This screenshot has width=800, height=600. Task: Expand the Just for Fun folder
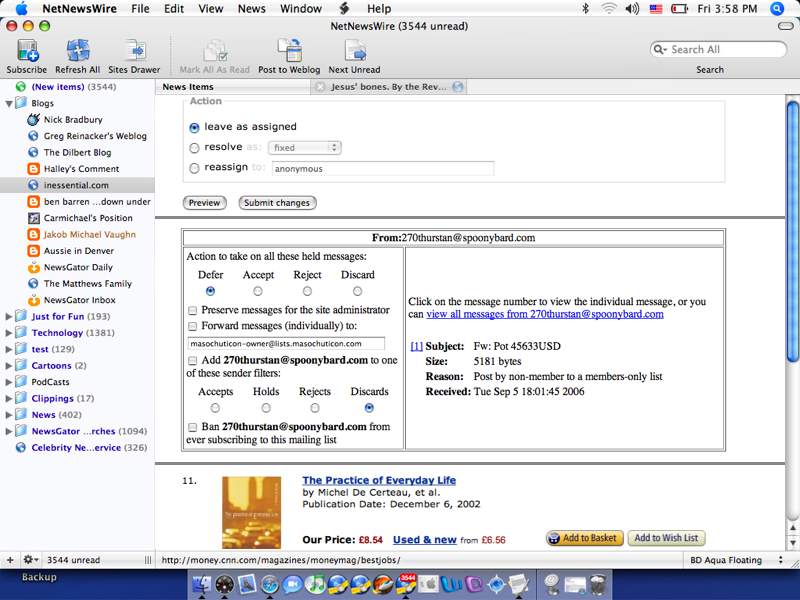(x=9, y=316)
